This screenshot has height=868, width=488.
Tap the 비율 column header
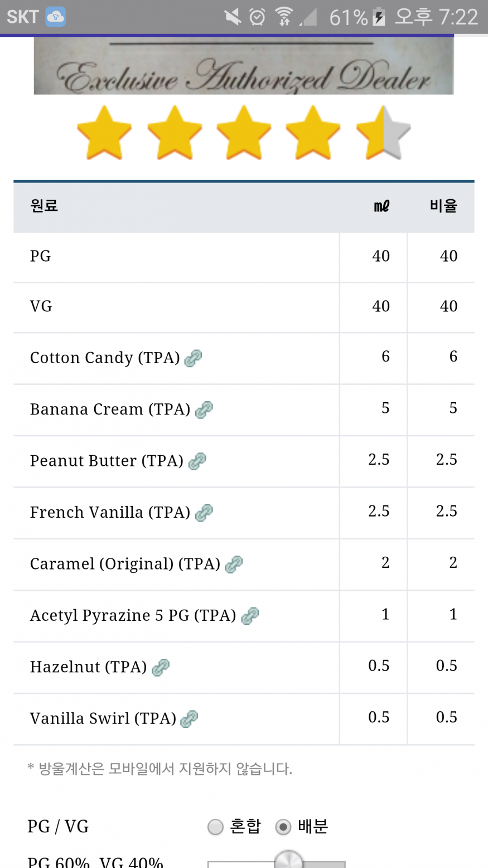pyautogui.click(x=443, y=206)
